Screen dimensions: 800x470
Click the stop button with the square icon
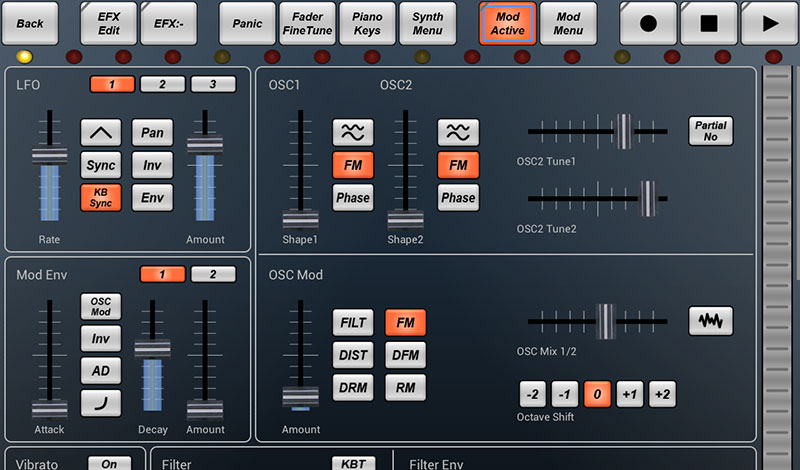coord(709,23)
